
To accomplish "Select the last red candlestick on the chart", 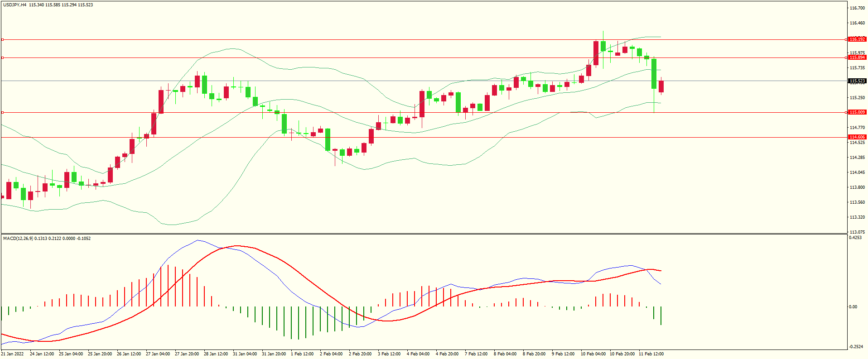I will [x=661, y=86].
